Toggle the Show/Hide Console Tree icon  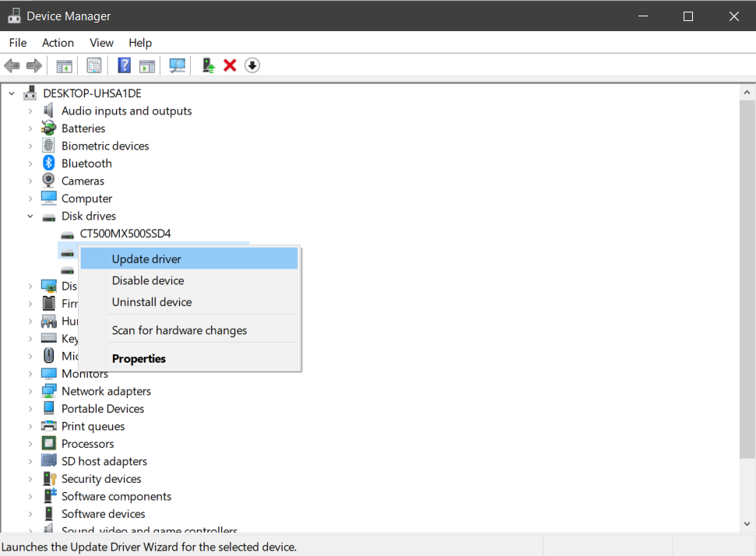coord(64,66)
